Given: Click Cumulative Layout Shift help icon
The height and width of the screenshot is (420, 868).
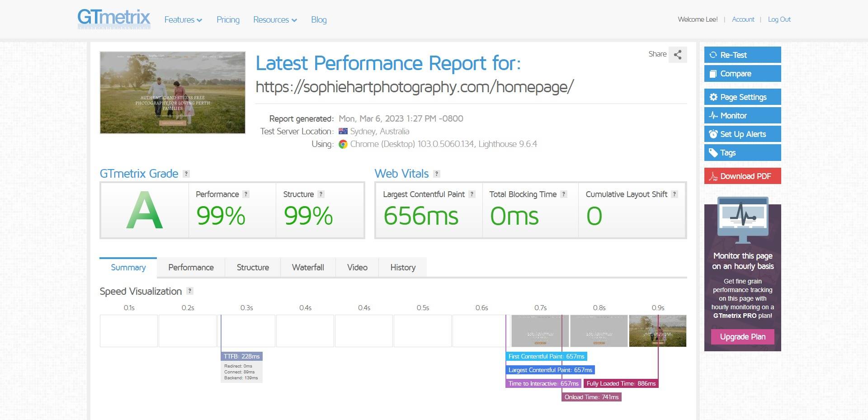Looking at the screenshot, I should [675, 194].
